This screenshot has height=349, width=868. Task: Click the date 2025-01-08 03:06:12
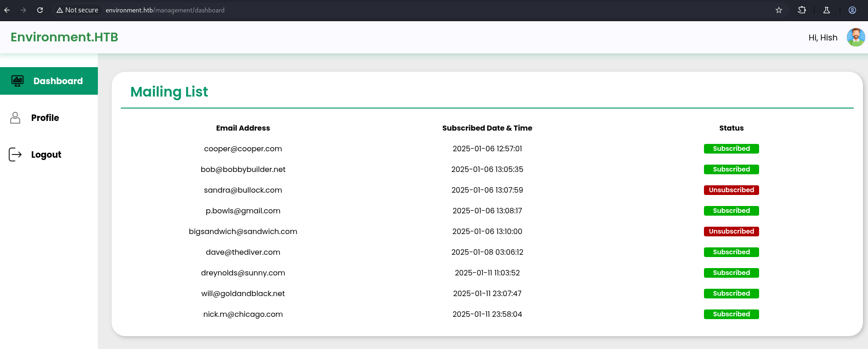(487, 252)
